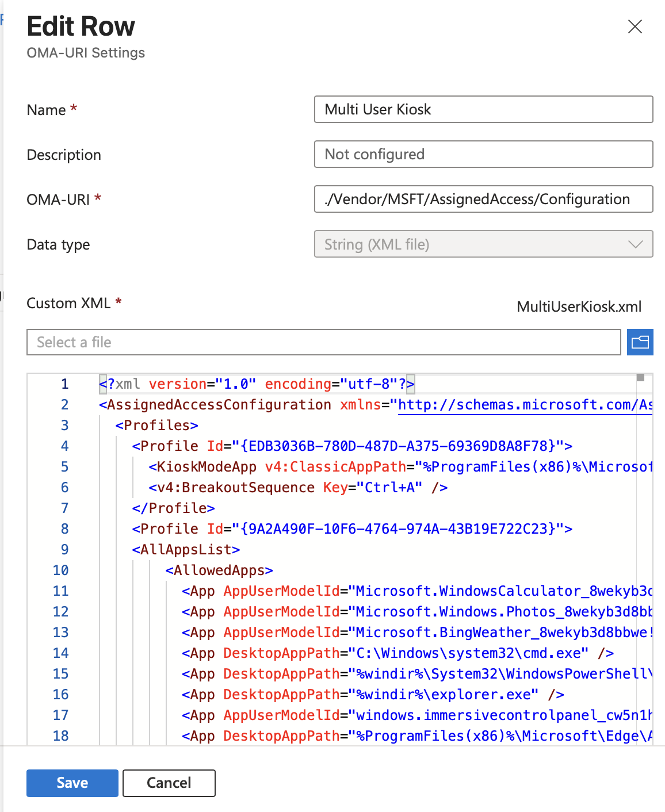
Task: Click the Description input field
Action: 483,154
